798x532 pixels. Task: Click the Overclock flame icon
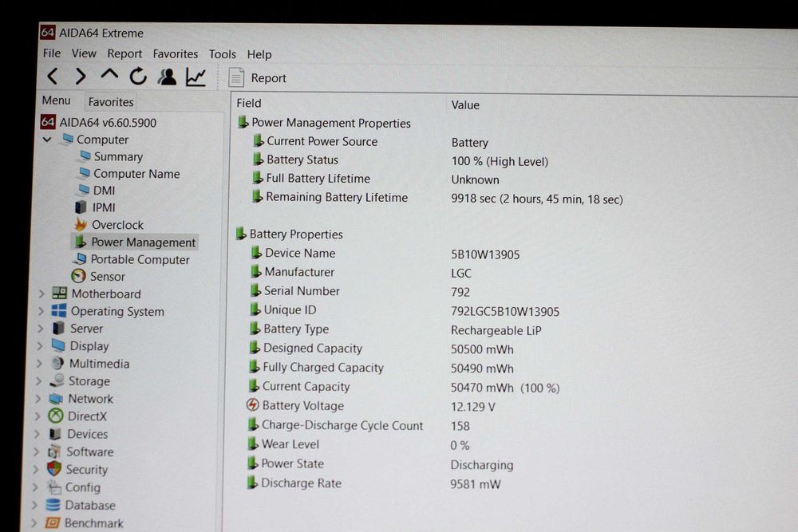[81, 224]
